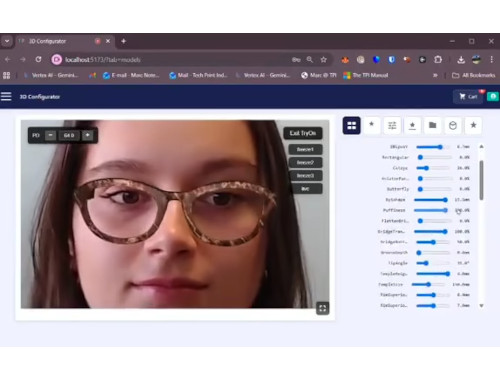Screen dimensions: 500x380
Task: Select the 3D Configurator browser tab
Action: [64, 41]
